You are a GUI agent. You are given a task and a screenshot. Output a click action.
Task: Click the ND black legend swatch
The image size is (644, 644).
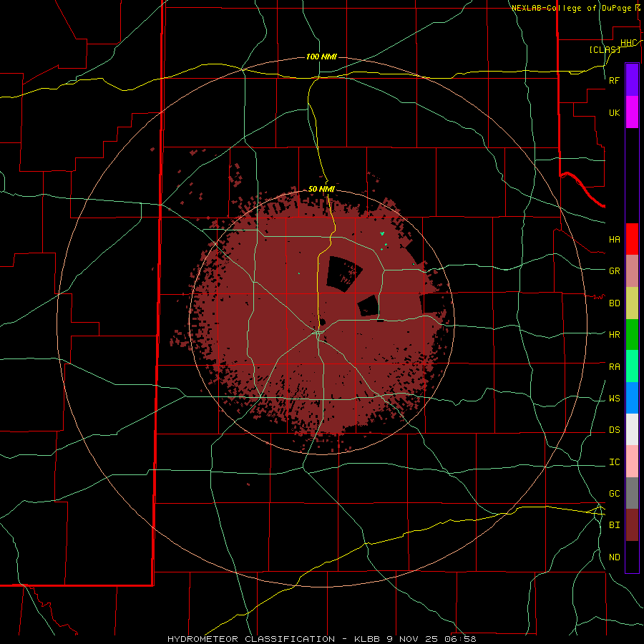[x=632, y=557]
